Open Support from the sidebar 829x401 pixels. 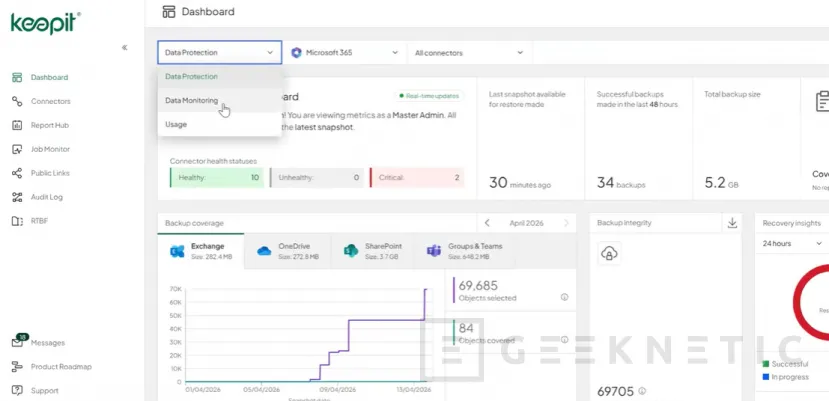pyautogui.click(x=35, y=390)
